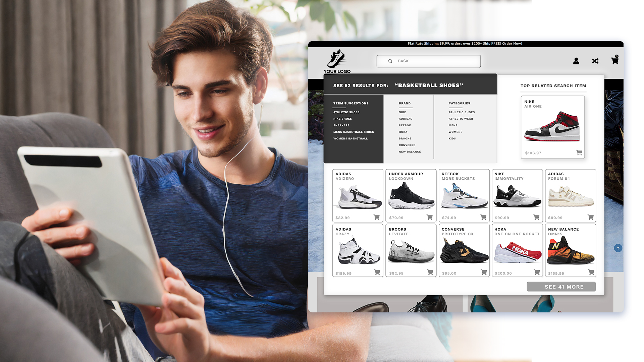This screenshot has width=644, height=362.
Task: Click add to cart for Converse Prototype CX
Action: pos(483,272)
